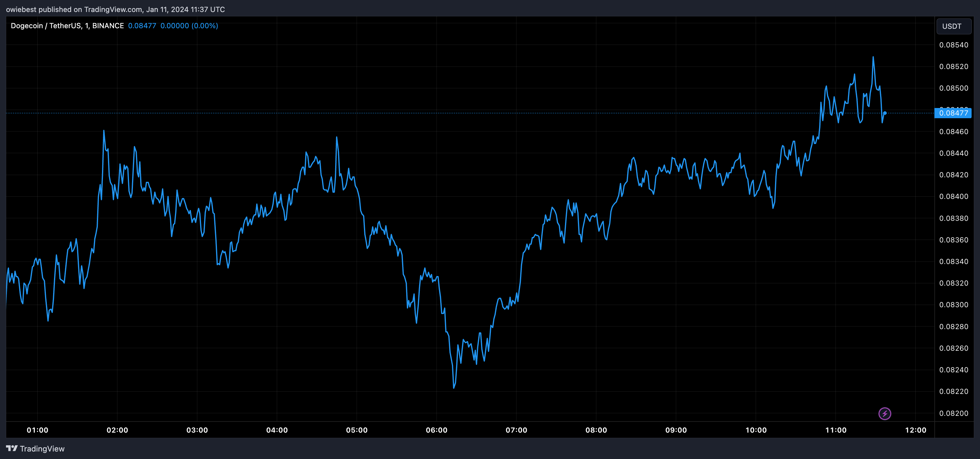Click the 0.08420 price axis label
This screenshot has height=459, width=980.
point(954,175)
